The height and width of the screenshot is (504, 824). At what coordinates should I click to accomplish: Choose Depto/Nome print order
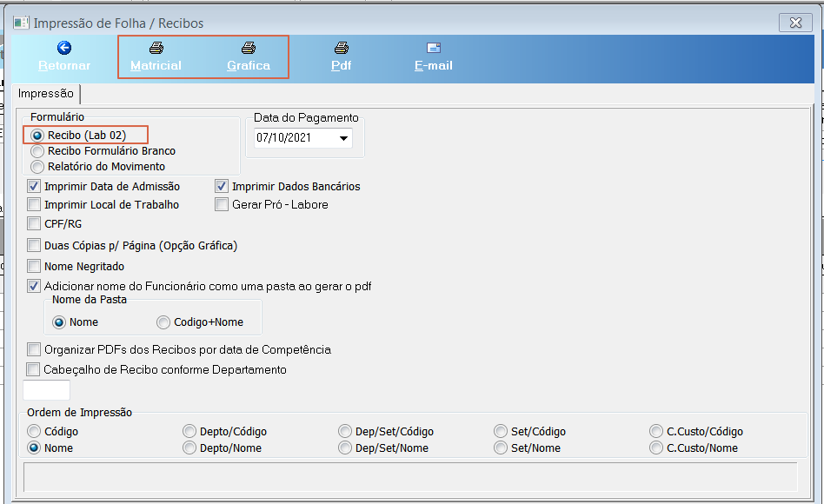point(189,448)
